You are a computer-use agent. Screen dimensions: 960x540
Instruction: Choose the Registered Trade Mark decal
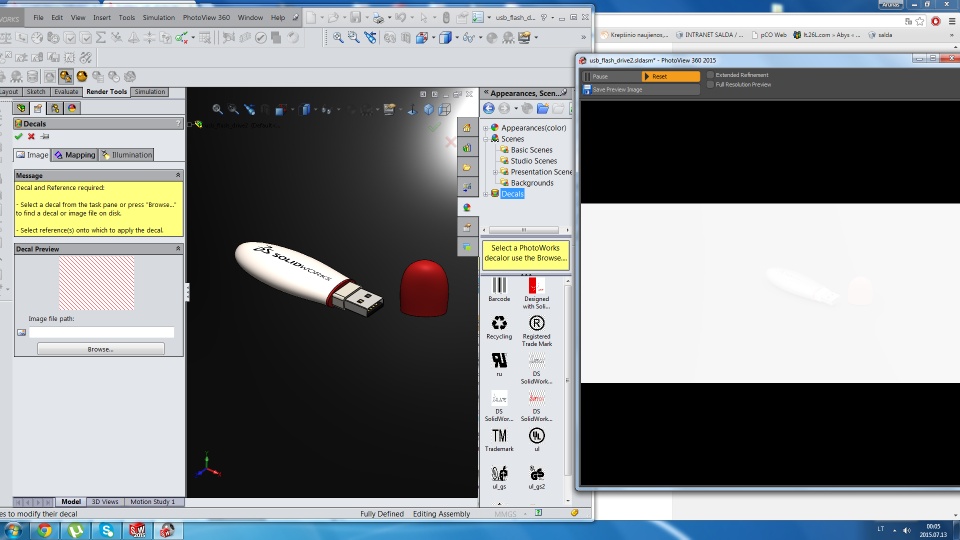pyautogui.click(x=536, y=323)
